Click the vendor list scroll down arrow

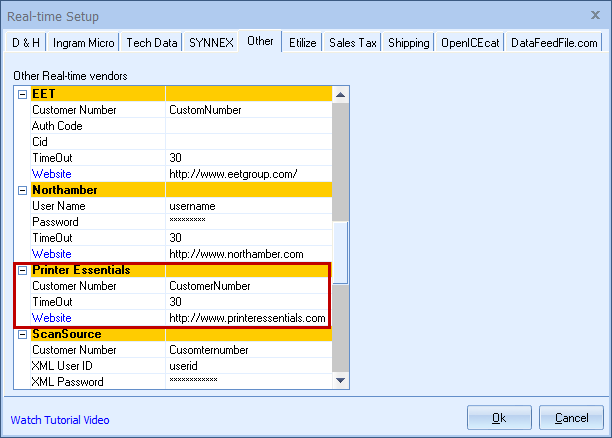tap(340, 380)
